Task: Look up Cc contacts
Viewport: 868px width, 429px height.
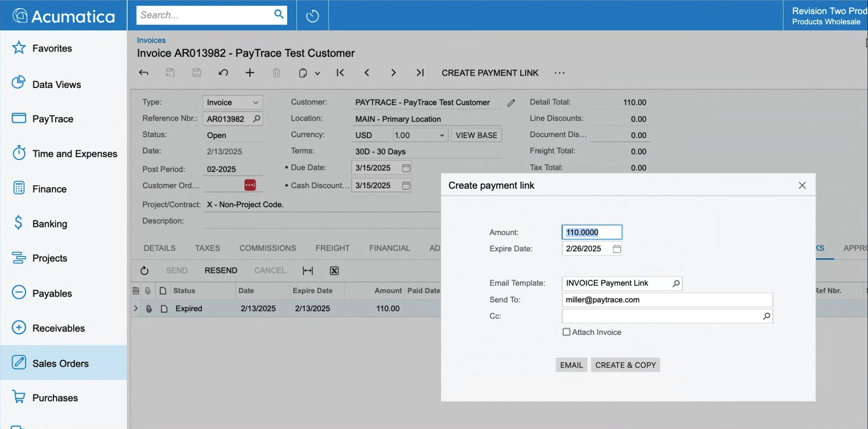Action: pyautogui.click(x=766, y=316)
